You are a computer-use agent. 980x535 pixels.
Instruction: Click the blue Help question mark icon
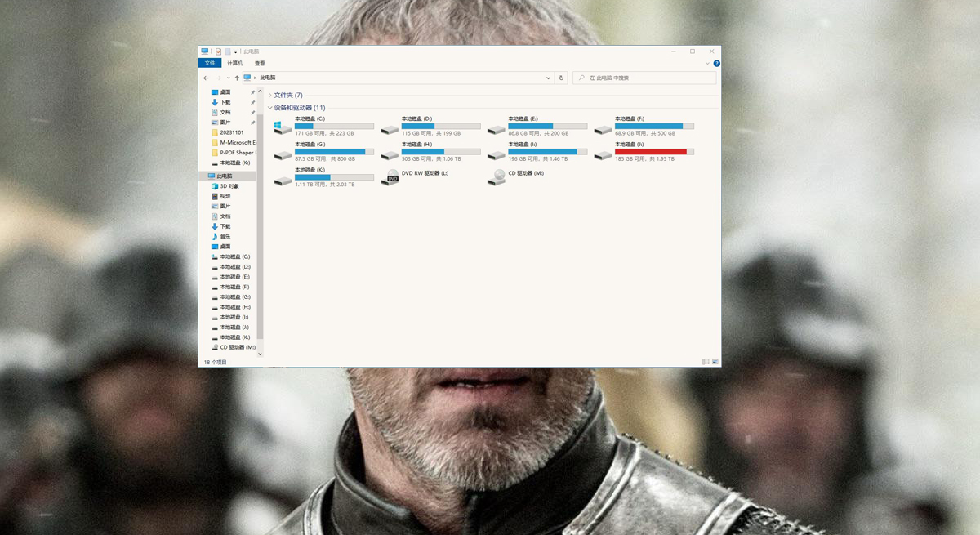tap(716, 63)
